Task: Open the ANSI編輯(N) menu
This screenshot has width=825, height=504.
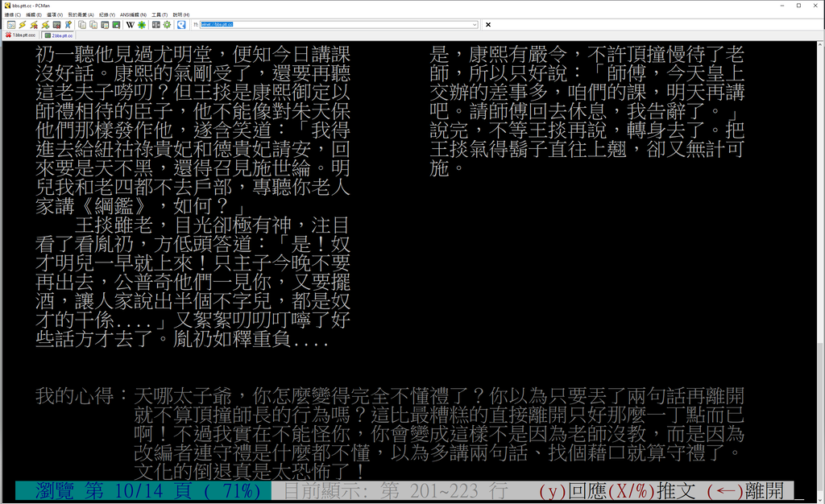Action: (133, 14)
